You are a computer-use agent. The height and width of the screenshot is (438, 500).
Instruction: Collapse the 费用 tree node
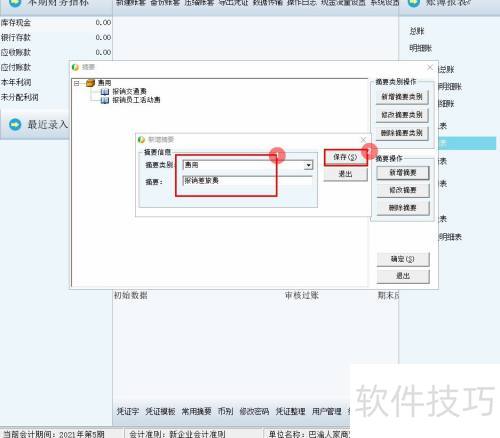coord(77,83)
